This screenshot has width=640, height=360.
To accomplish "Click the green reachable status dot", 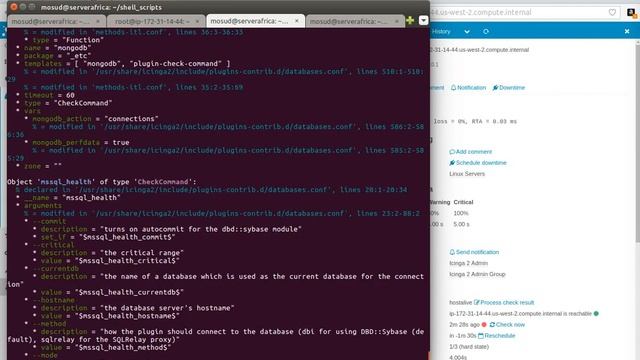I will tap(596, 313).
